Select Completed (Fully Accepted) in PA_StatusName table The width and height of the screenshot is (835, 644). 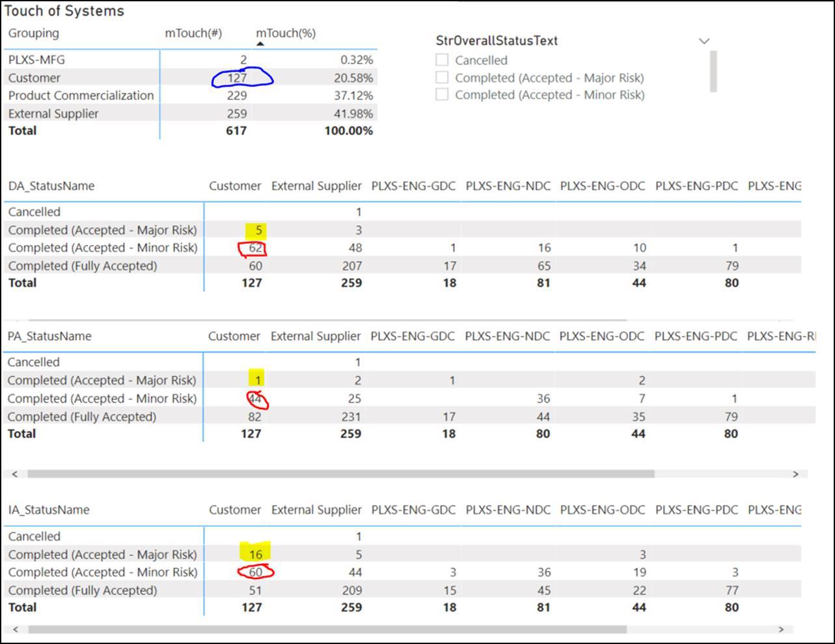[x=82, y=417]
